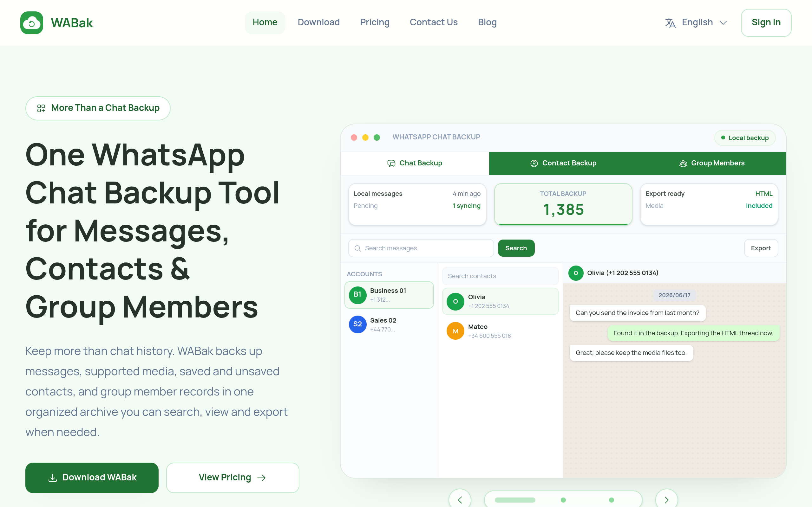Click the Business 01 account avatar
The width and height of the screenshot is (812, 507).
tap(357, 295)
